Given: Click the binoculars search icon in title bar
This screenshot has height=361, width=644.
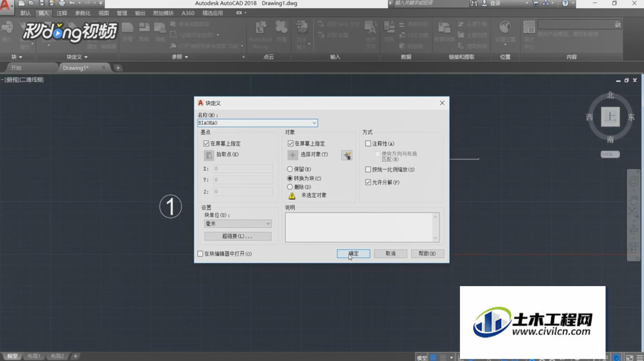Looking at the screenshot, I should pos(474,3).
